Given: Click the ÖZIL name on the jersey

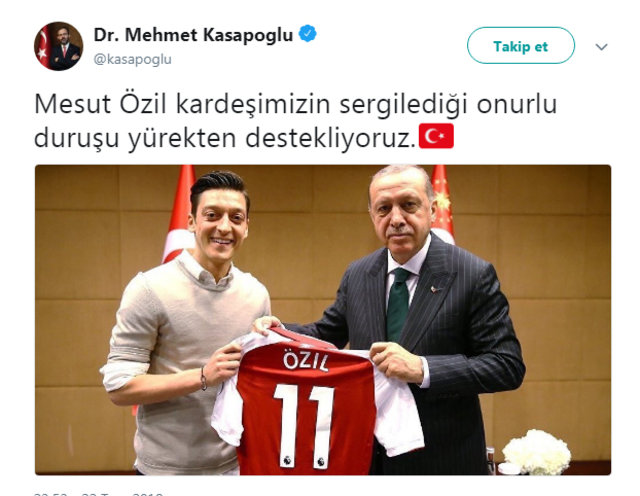Looking at the screenshot, I should 306,361.
